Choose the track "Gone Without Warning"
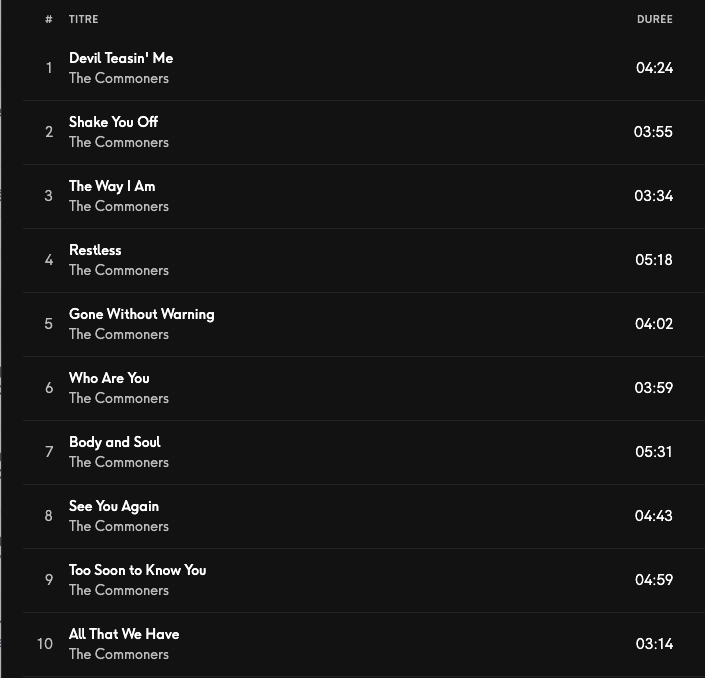 click(141, 314)
